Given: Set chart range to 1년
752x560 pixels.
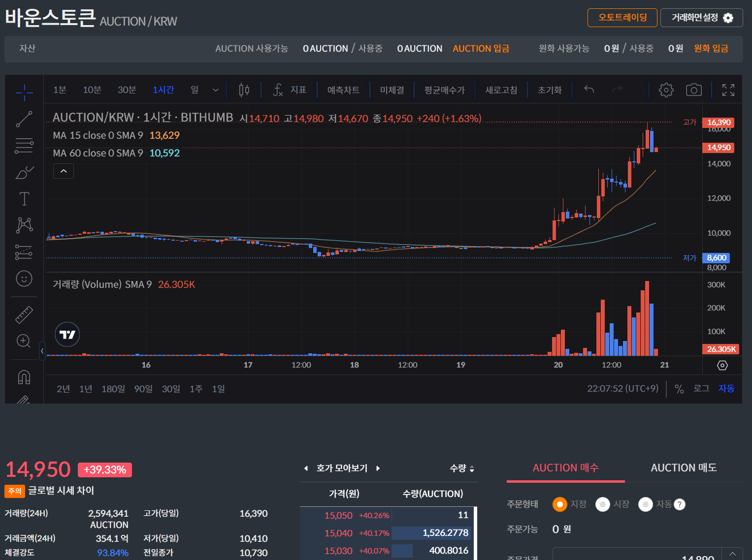Looking at the screenshot, I should (x=86, y=389).
